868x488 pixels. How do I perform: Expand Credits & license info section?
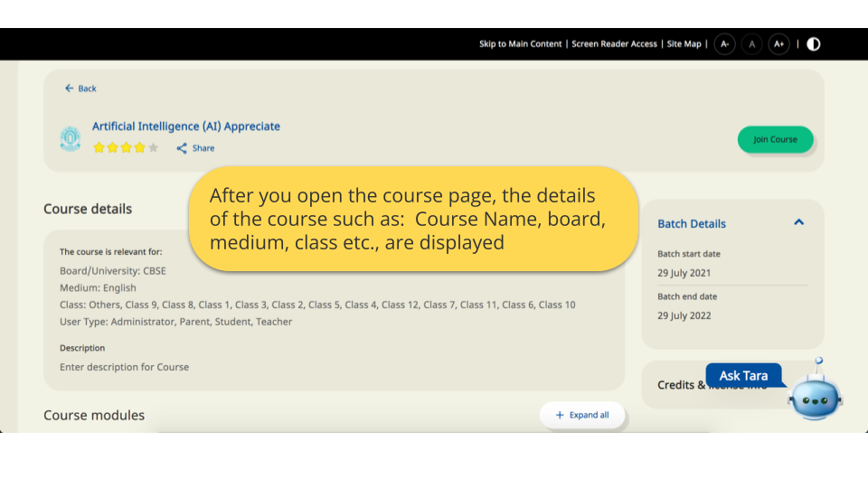pyautogui.click(x=687, y=385)
